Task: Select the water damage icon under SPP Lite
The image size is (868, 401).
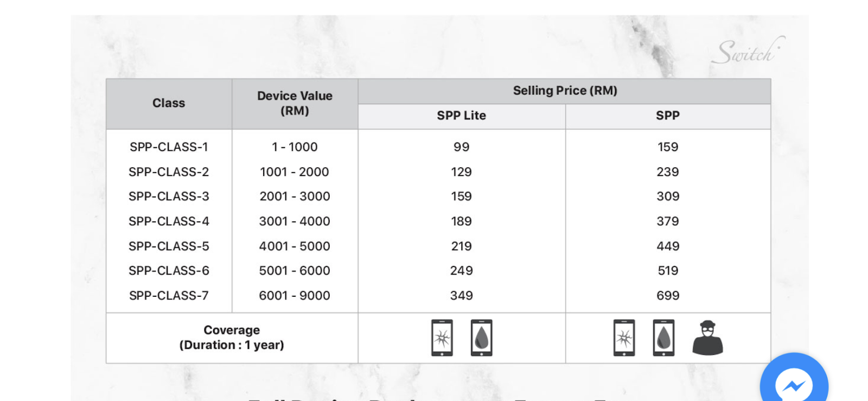Action: [482, 337]
